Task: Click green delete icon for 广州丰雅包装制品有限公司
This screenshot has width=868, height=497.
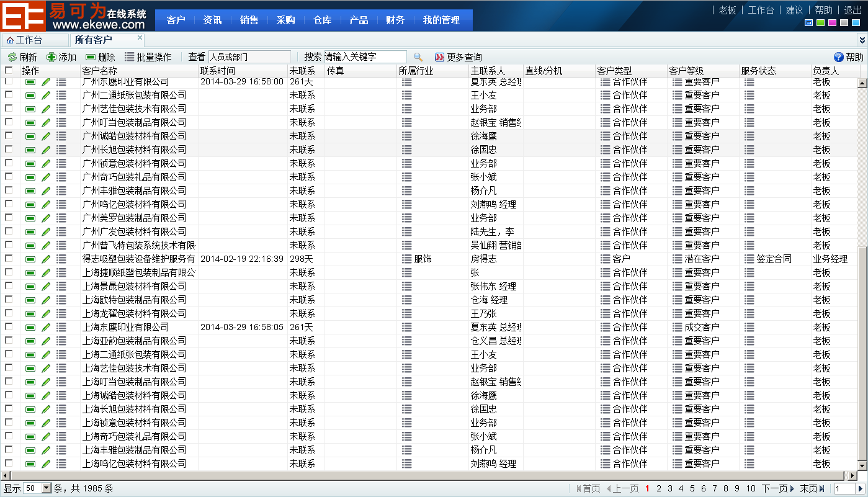Action: [x=30, y=191]
